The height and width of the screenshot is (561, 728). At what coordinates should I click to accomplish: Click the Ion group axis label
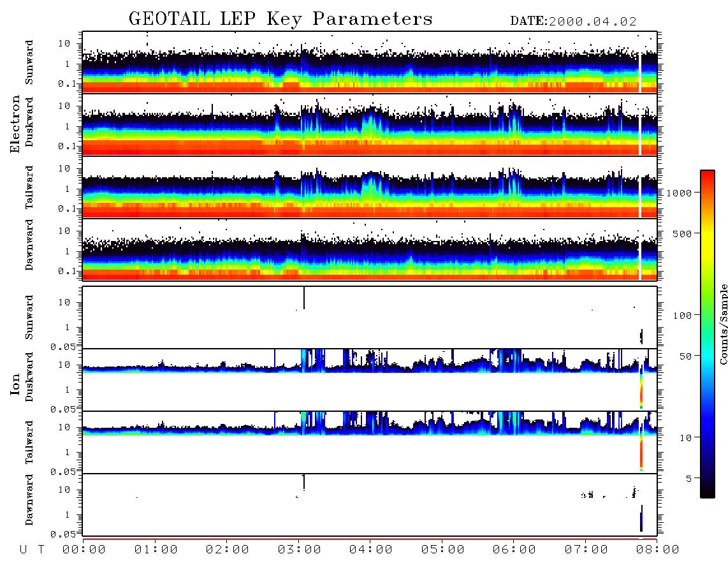pos(15,384)
